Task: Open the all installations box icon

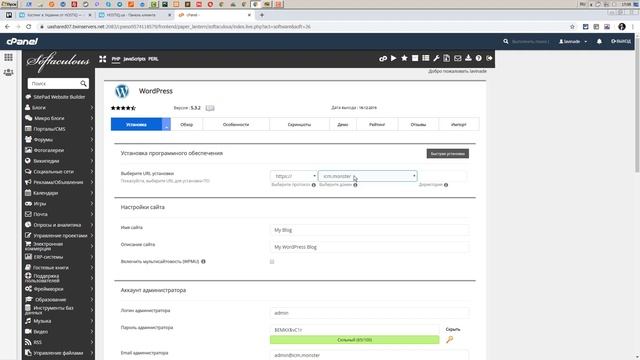Action: tap(415, 58)
